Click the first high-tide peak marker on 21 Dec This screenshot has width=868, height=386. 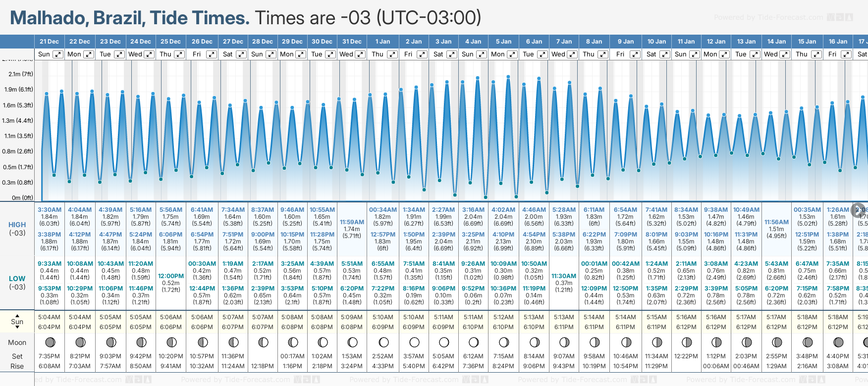click(47, 93)
